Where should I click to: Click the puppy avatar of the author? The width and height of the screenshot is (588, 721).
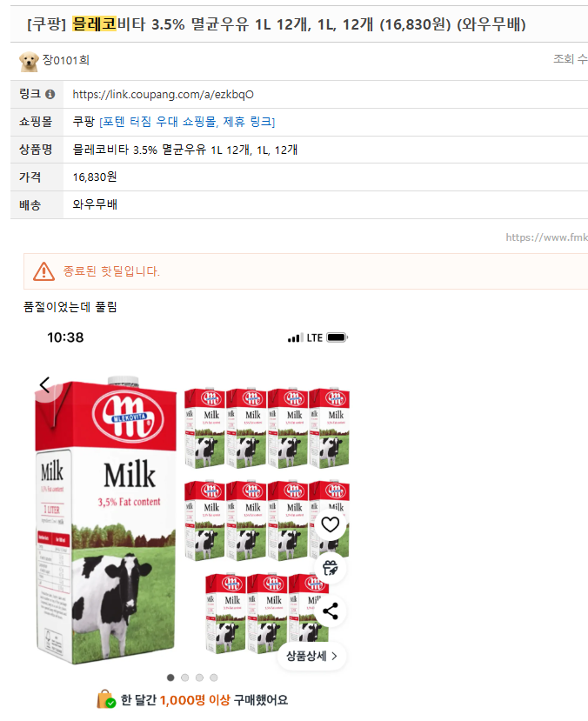(x=29, y=61)
